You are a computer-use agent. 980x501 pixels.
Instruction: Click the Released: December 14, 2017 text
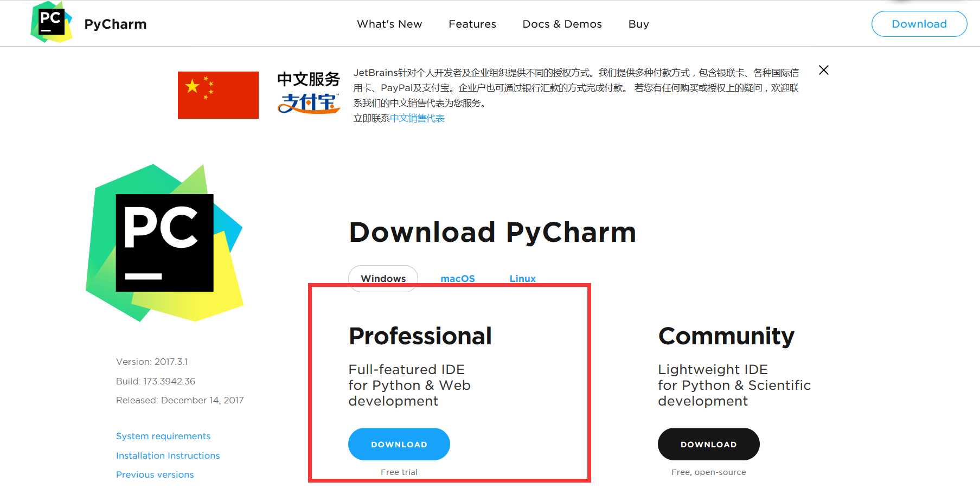(180, 400)
